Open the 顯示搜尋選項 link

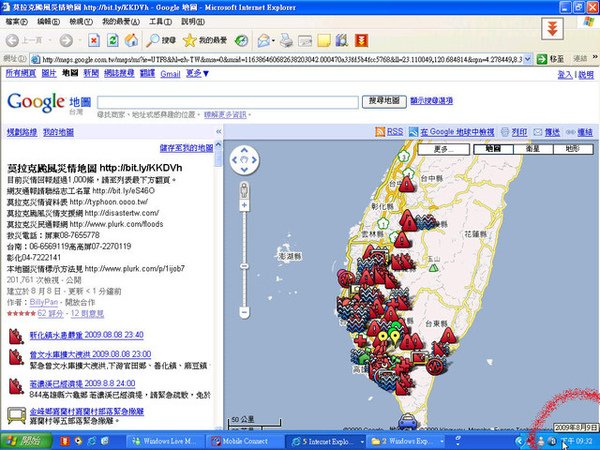tap(432, 101)
